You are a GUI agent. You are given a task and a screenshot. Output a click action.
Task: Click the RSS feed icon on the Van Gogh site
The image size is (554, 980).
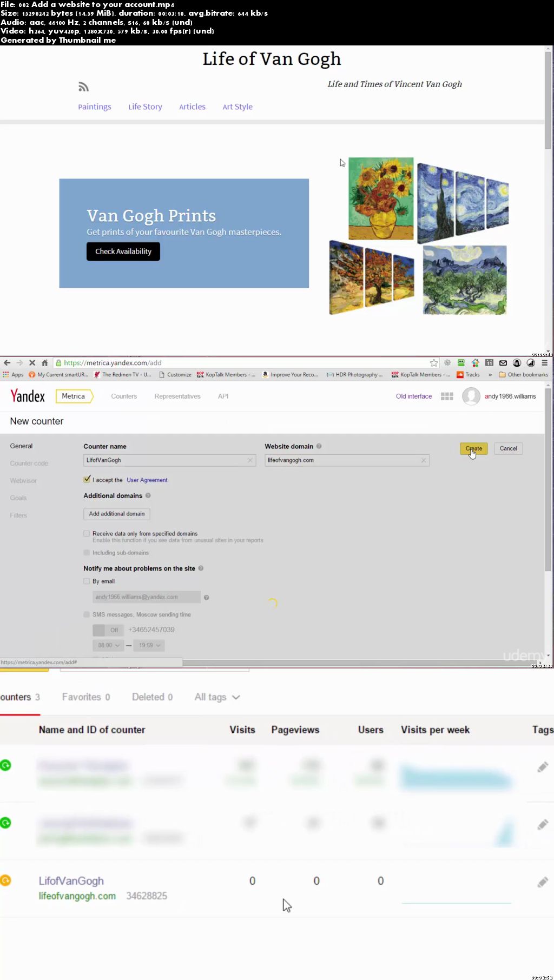tap(83, 87)
